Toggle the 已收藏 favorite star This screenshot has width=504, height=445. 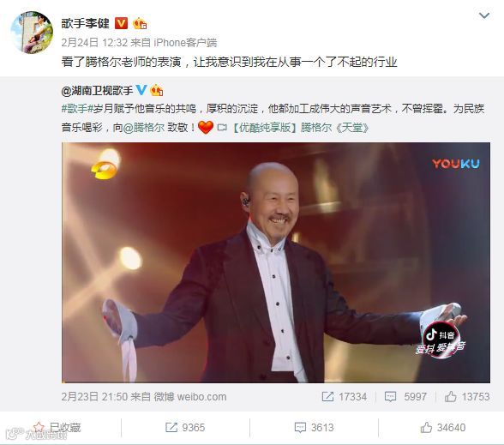point(57,428)
